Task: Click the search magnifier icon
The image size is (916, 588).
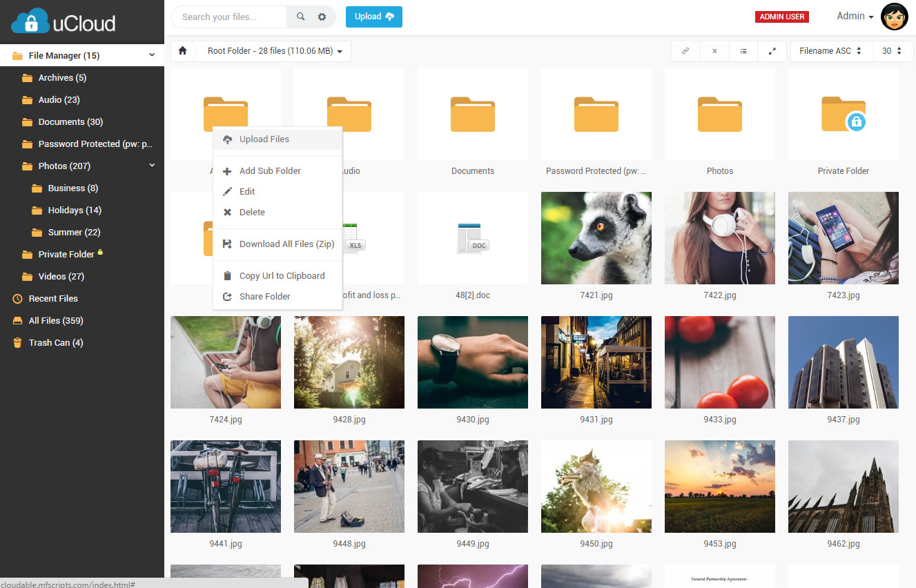Action: pyautogui.click(x=300, y=17)
